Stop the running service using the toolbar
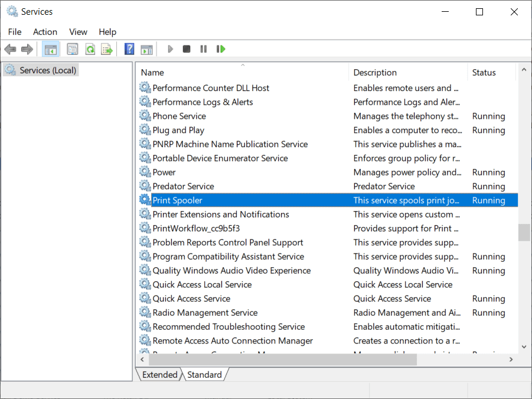This screenshot has height=399, width=532. click(186, 48)
